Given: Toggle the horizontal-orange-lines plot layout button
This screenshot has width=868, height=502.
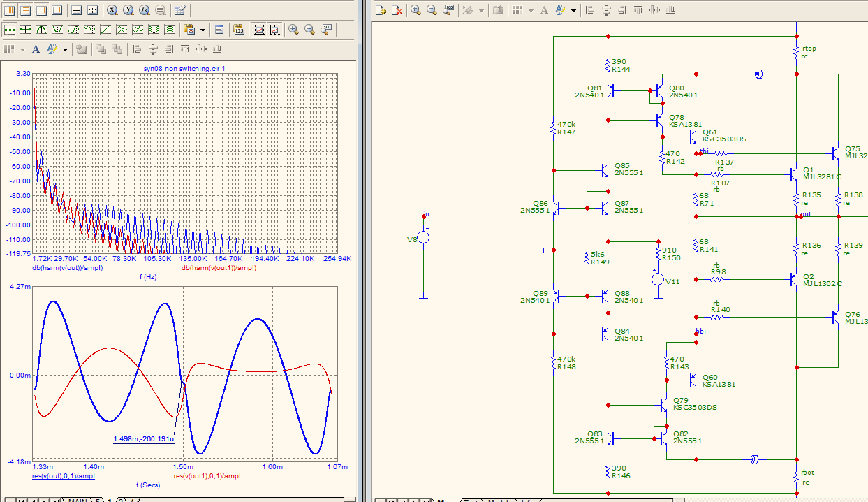Looking at the screenshot, I should 25,10.
